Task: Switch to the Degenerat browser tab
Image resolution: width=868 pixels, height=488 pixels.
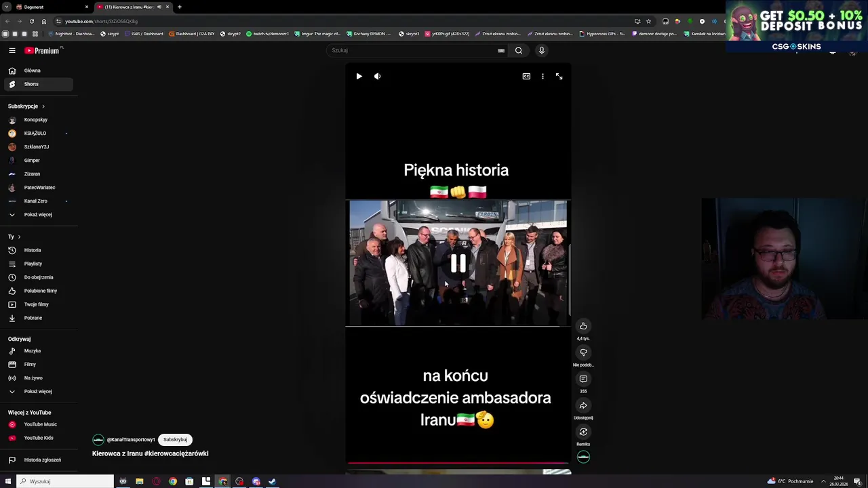Action: pos(52,7)
